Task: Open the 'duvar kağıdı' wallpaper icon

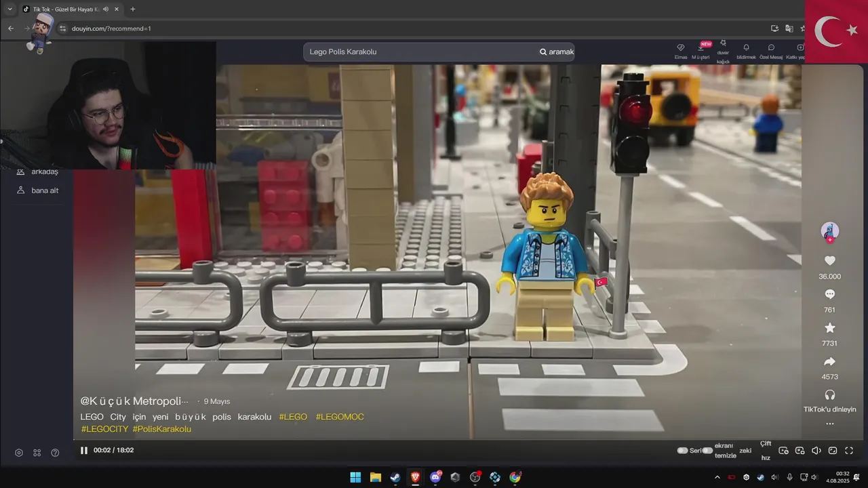Action: click(x=723, y=52)
